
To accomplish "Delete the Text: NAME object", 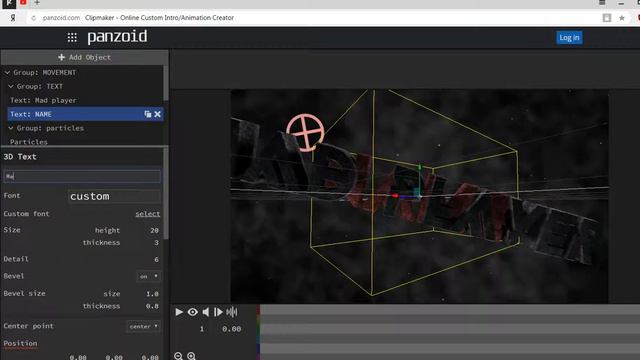I will click(158, 114).
